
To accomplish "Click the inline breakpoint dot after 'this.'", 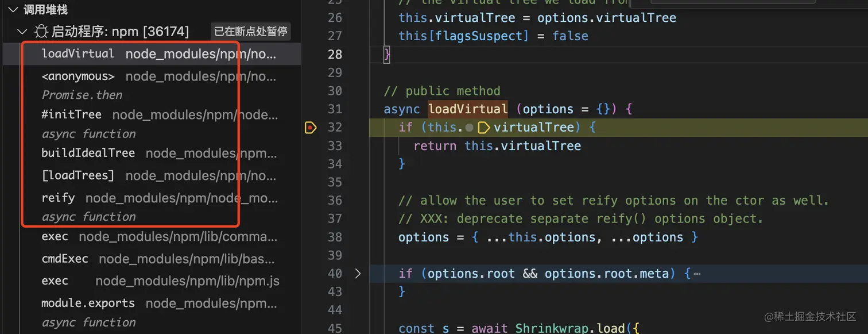I will click(x=470, y=128).
